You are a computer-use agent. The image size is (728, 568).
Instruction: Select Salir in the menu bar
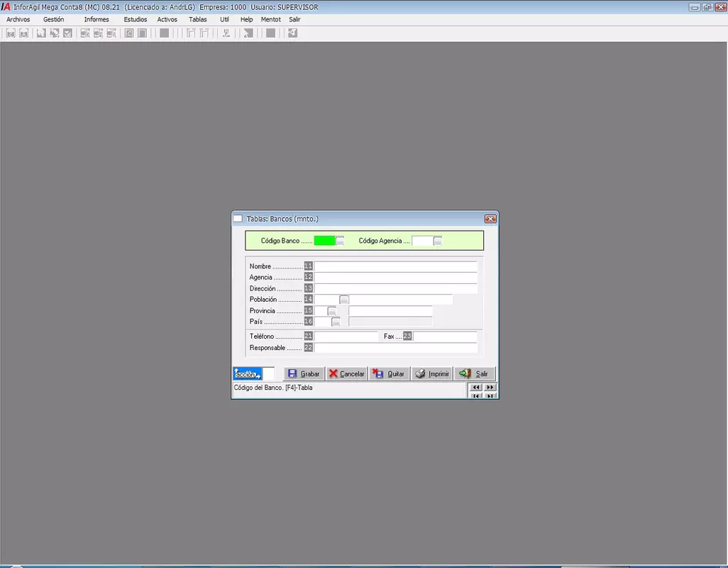[295, 19]
